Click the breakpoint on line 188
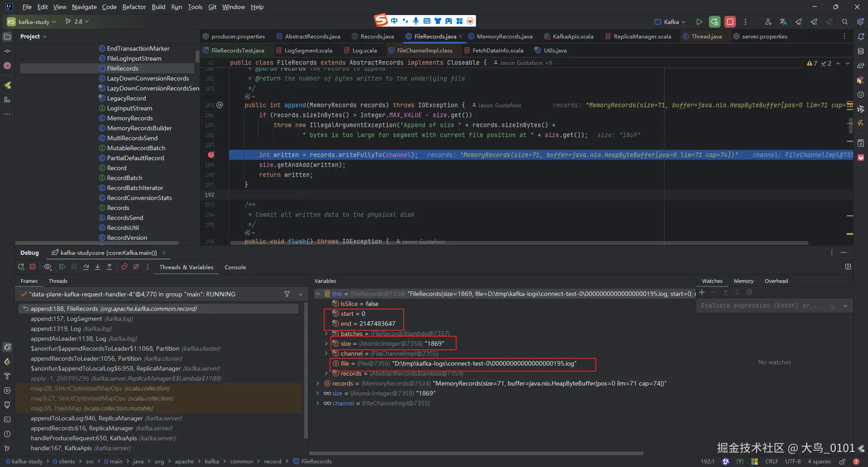868x467 pixels. pos(211,155)
